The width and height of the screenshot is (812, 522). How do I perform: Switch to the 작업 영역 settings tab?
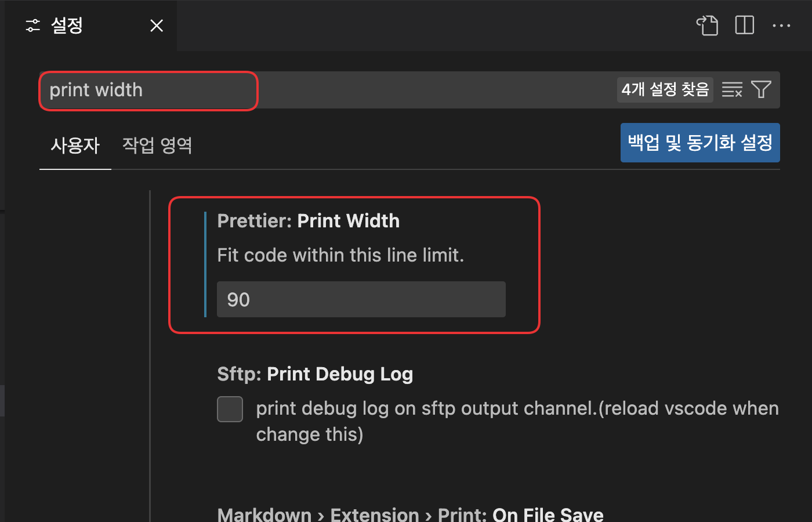[157, 145]
